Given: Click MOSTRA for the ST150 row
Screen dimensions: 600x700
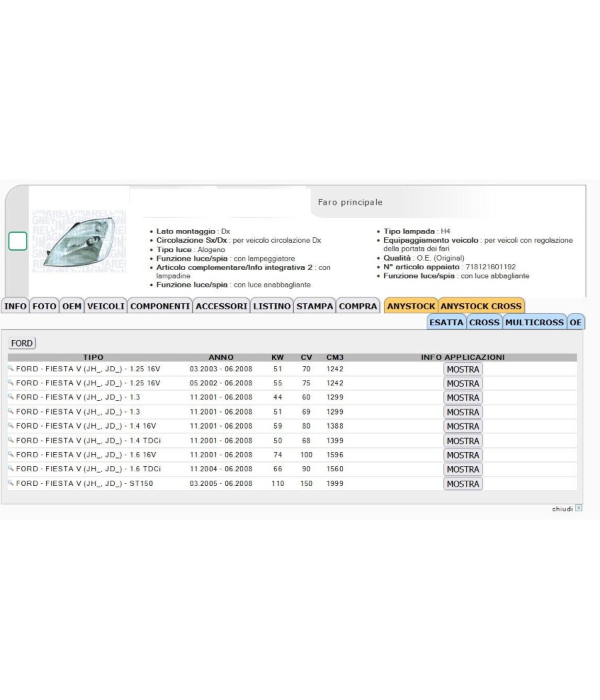Looking at the screenshot, I should click(x=463, y=484).
